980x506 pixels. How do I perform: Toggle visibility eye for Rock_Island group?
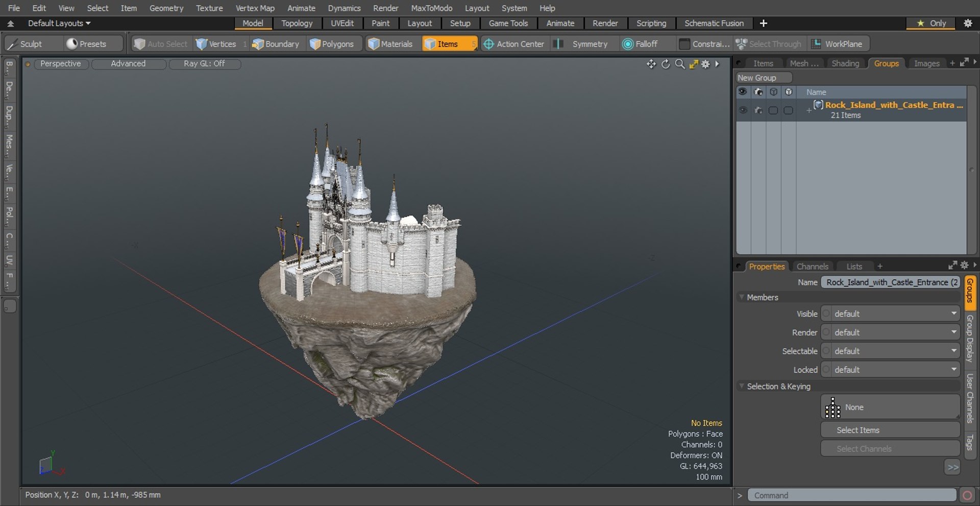click(743, 110)
